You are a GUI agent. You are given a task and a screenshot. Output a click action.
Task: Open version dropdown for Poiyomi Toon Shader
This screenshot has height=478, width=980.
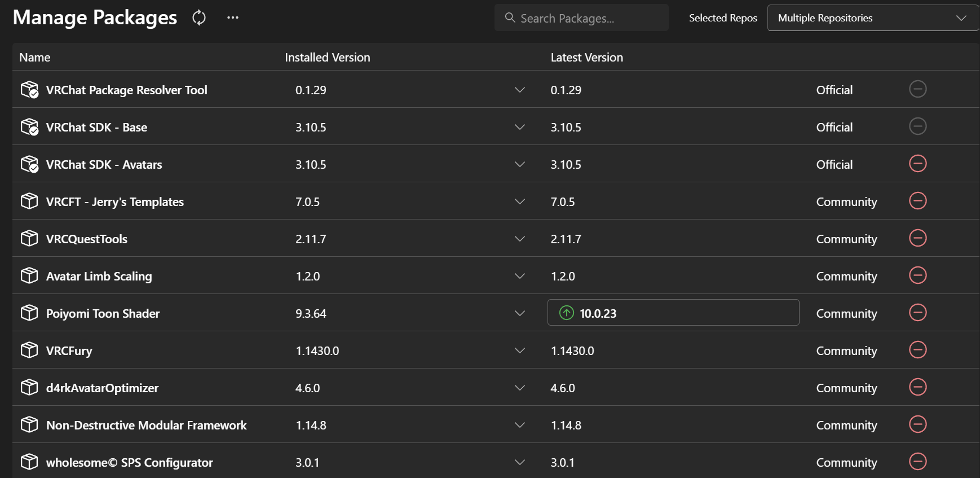tap(520, 313)
